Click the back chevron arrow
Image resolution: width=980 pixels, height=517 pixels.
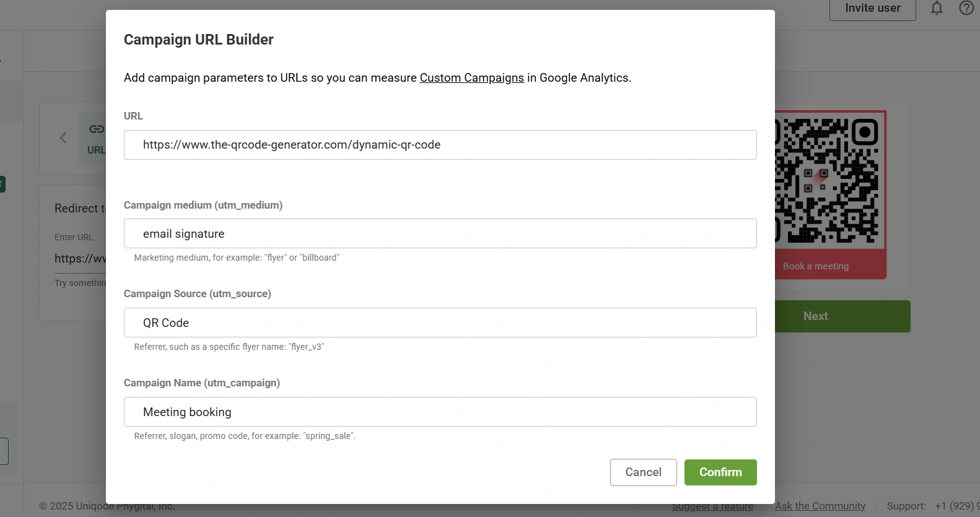63,137
